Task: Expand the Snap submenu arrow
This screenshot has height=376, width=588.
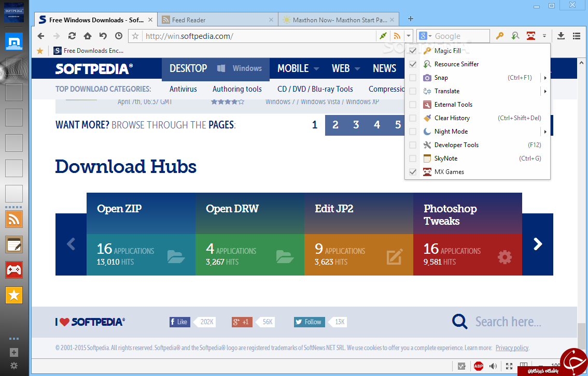Action: pyautogui.click(x=545, y=78)
